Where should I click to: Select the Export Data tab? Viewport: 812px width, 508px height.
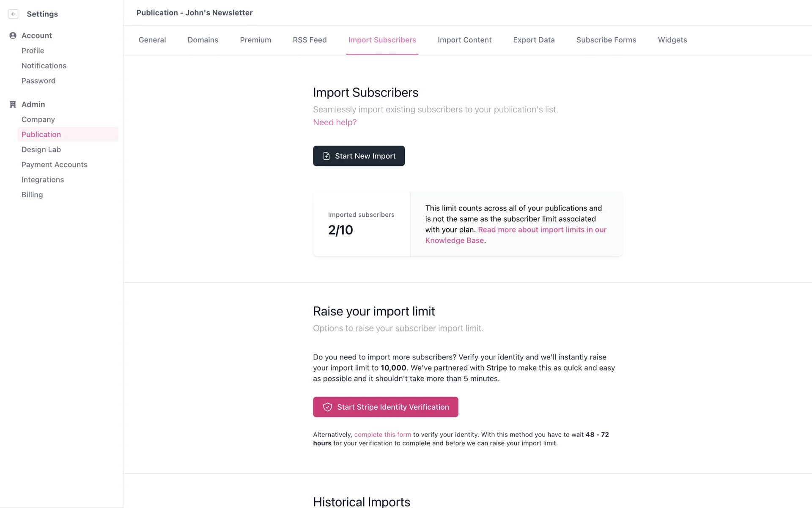(x=534, y=40)
